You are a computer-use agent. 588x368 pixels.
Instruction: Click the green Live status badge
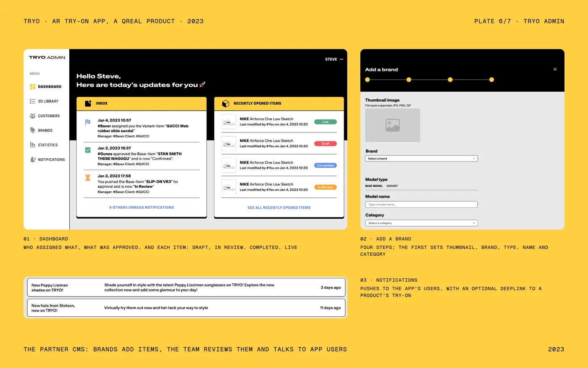pos(325,122)
